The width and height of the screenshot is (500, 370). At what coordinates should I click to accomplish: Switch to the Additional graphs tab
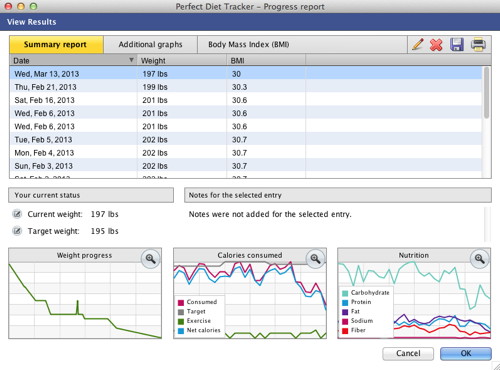(151, 45)
